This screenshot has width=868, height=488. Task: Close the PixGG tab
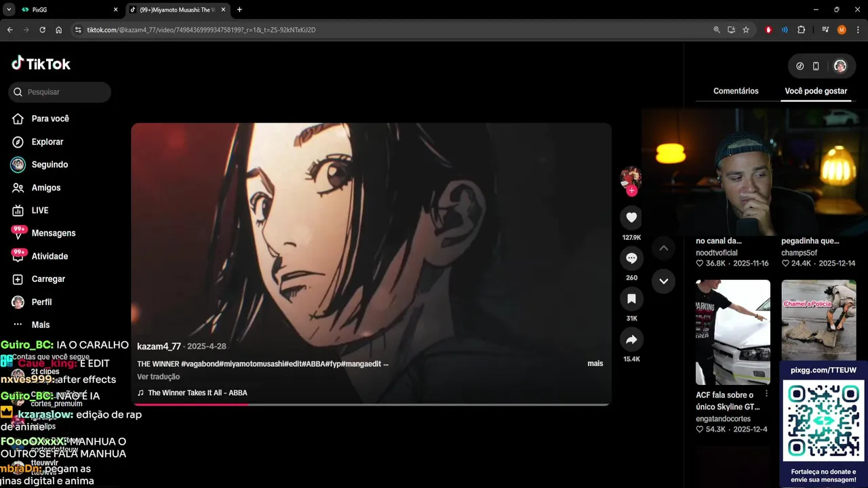(115, 9)
